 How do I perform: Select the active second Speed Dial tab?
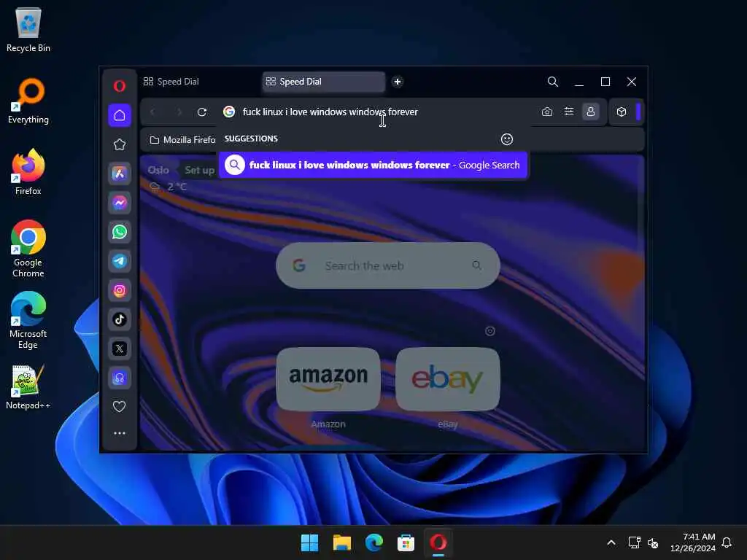click(323, 82)
